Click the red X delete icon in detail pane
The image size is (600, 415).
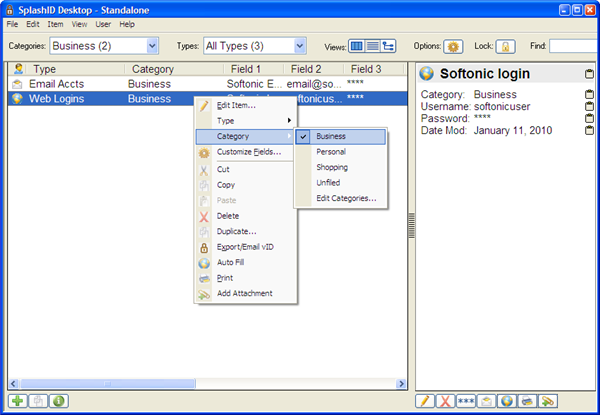click(x=445, y=401)
